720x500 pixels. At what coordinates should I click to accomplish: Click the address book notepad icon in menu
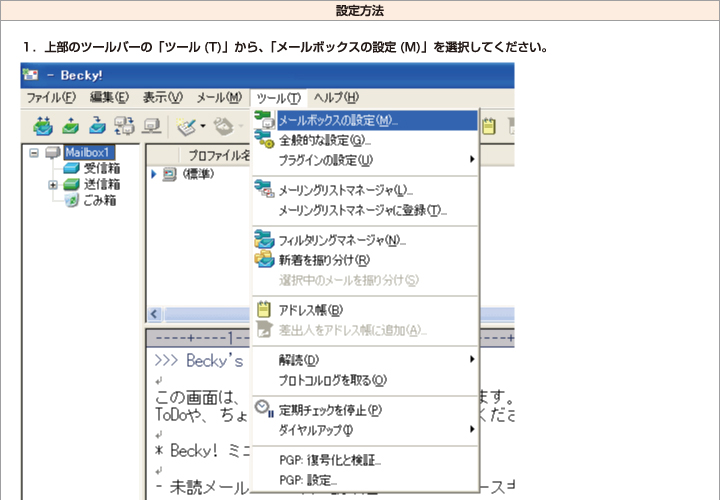264,309
